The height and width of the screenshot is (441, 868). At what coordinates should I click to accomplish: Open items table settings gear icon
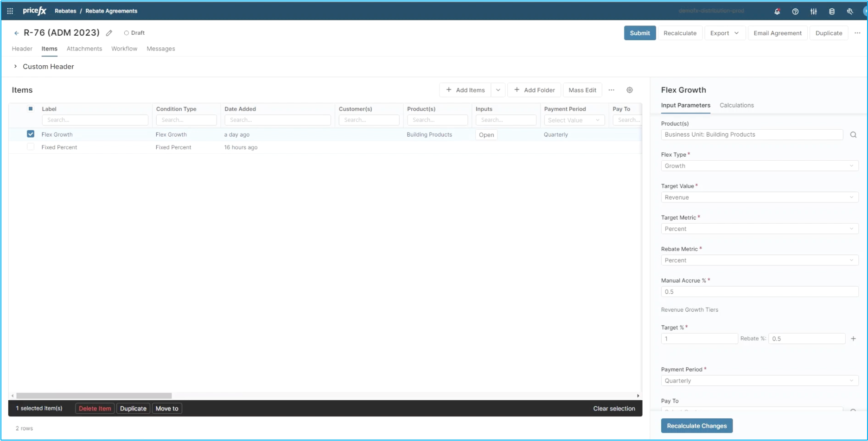tap(629, 90)
